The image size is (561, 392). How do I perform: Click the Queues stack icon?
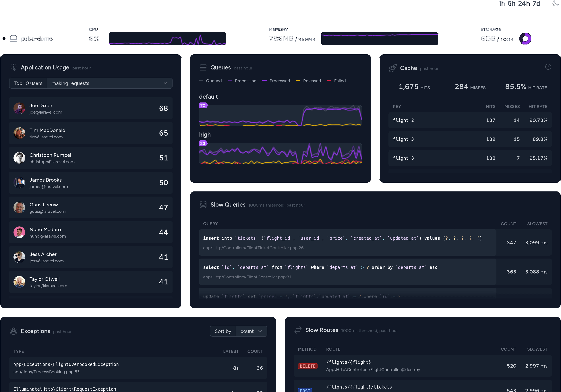(203, 67)
